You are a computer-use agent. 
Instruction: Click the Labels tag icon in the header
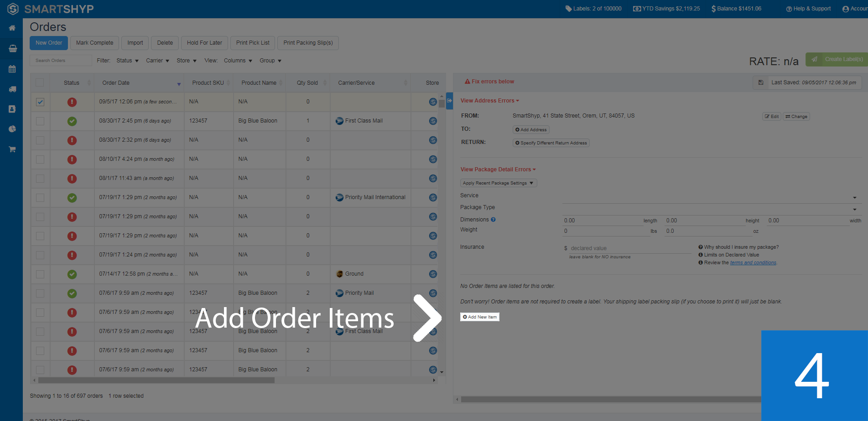point(568,9)
